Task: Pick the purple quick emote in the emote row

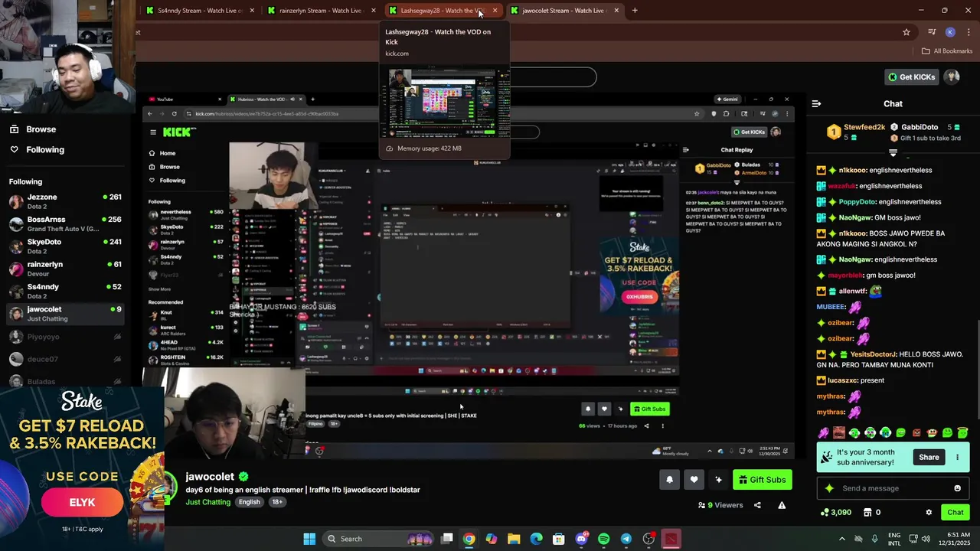Action: (x=824, y=432)
